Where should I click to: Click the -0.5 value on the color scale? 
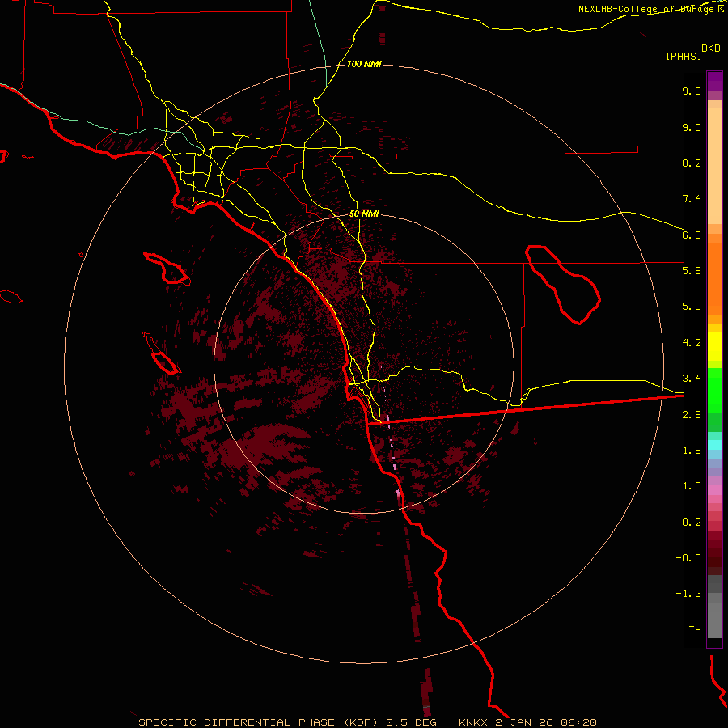pos(688,558)
